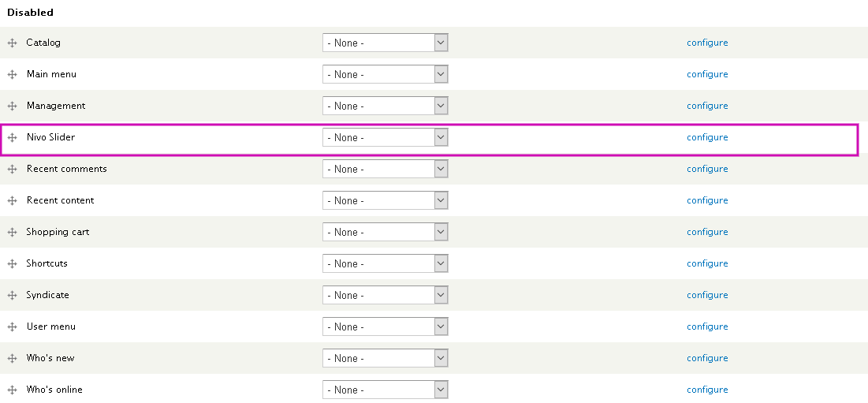
Task: Click the Shopping cart row move handle
Action: 12,233
